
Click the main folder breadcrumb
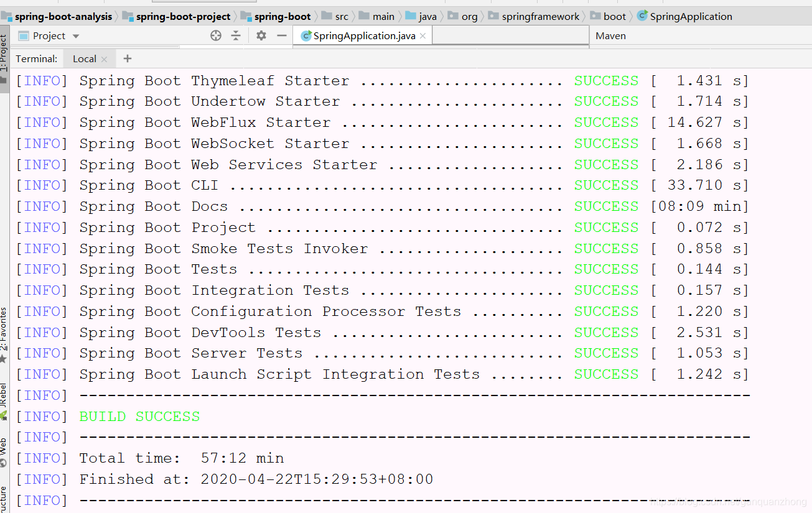(x=376, y=17)
